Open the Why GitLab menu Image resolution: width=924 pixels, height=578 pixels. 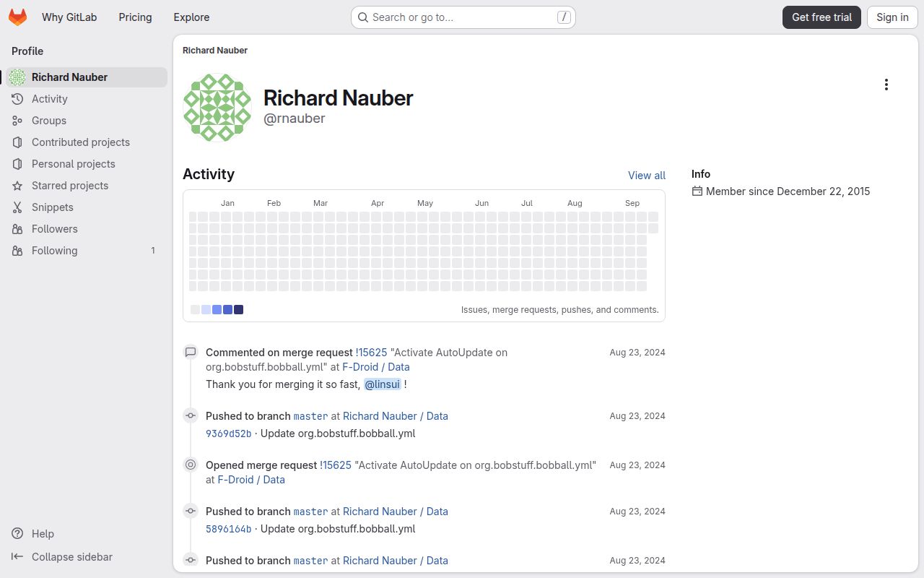[x=69, y=17]
